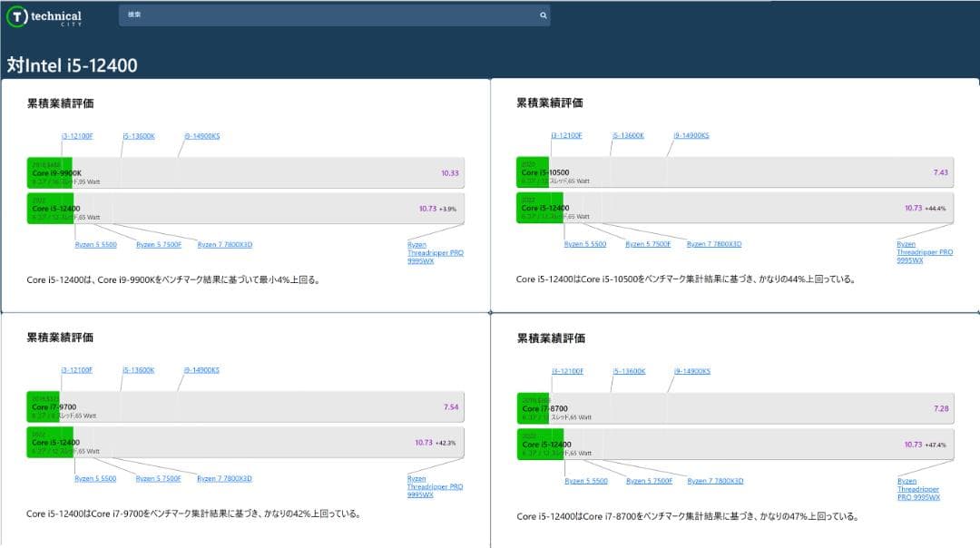This screenshot has height=548, width=980.
Task: Click the Technical City logo
Action: [x=44, y=16]
